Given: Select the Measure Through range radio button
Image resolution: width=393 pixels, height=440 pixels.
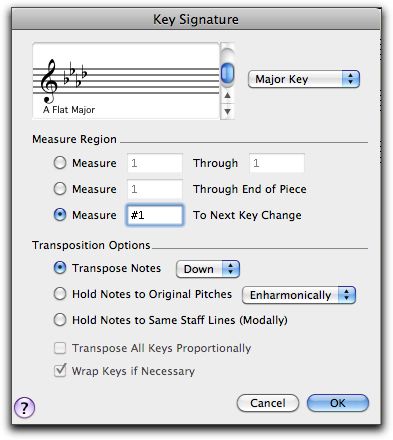Looking at the screenshot, I should point(60,163).
